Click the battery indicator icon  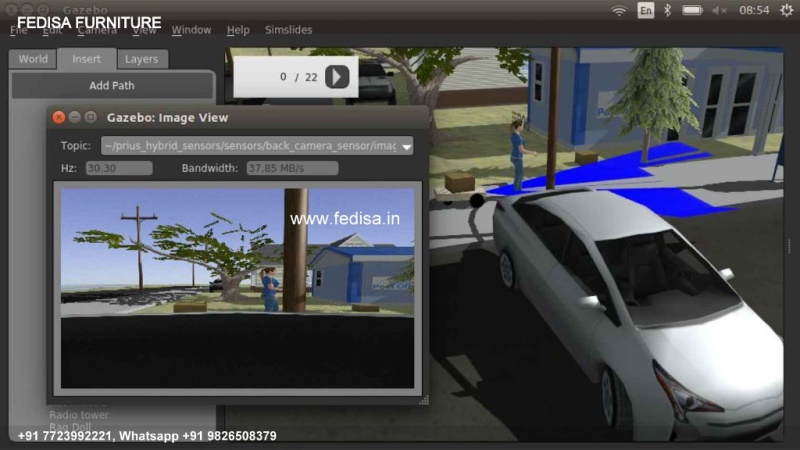[x=692, y=10]
